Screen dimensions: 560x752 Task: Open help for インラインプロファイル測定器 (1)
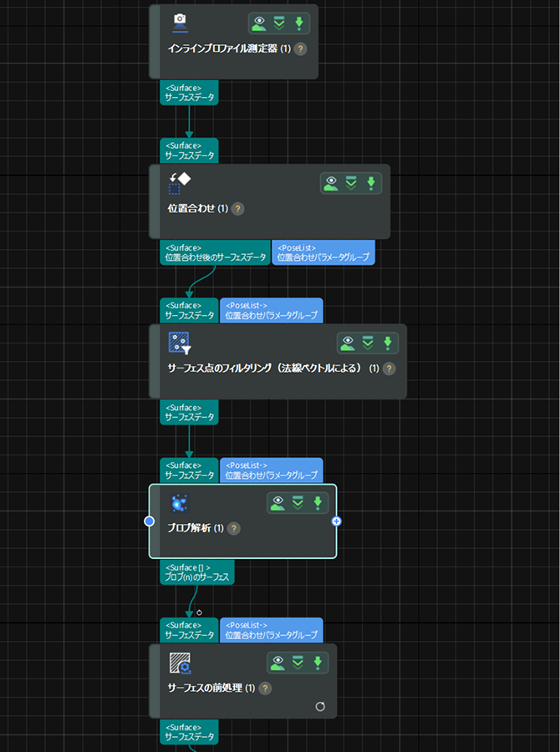click(x=300, y=49)
